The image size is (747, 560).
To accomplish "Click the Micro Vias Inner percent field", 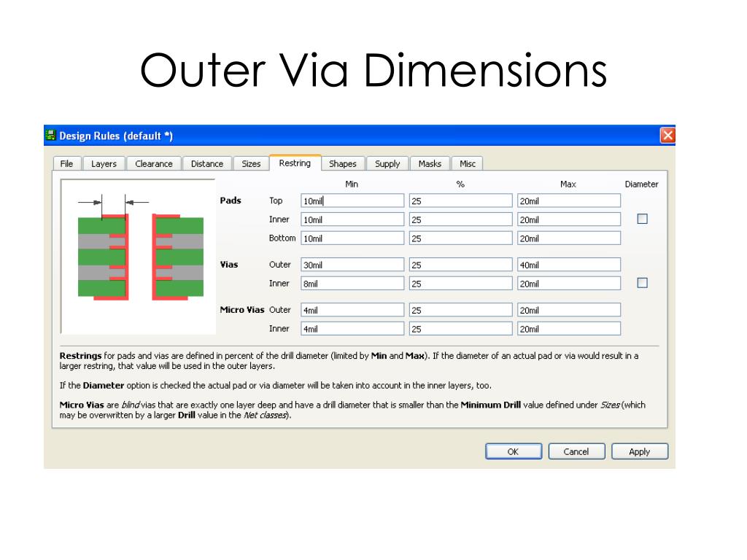I will (x=460, y=328).
